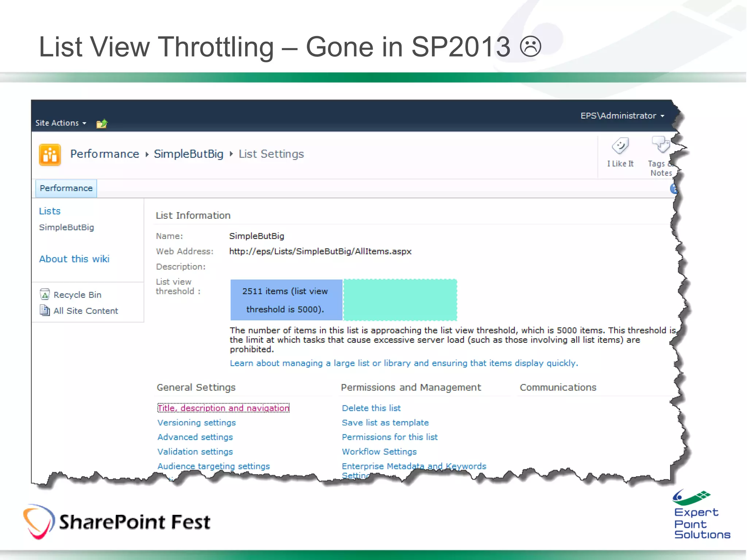747x560 pixels.
Task: Open Title, description and navigation settings
Action: (223, 408)
